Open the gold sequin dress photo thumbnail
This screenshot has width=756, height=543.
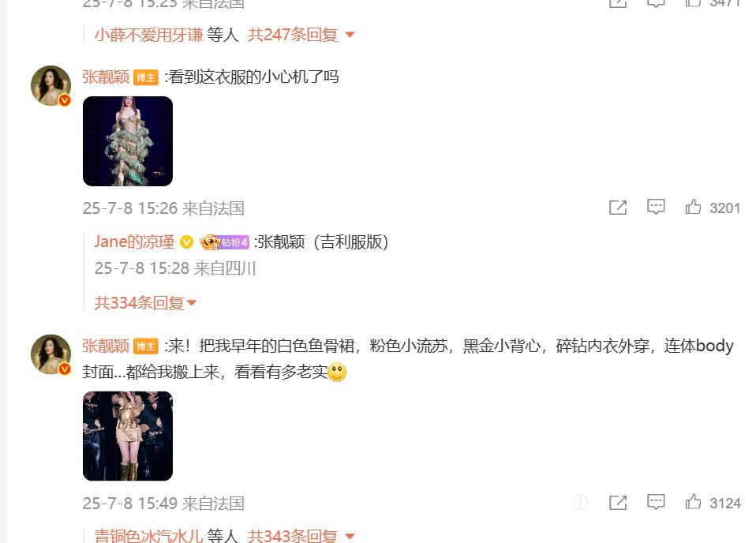128,436
